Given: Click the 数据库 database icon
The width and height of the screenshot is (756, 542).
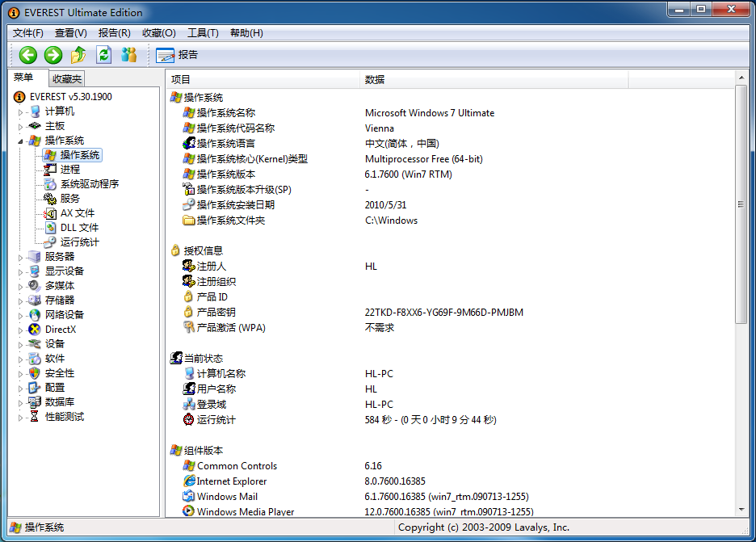Looking at the screenshot, I should tap(34, 402).
